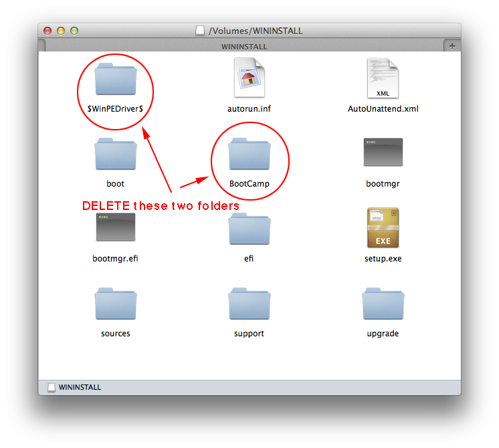Select the efi folder icon
The height and width of the screenshot is (448, 499).
point(249,229)
